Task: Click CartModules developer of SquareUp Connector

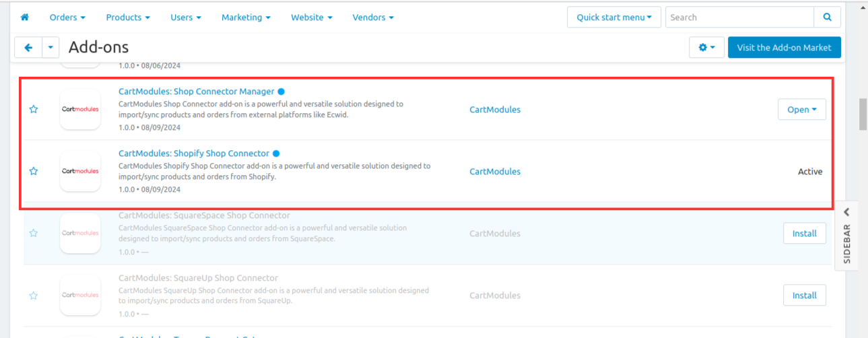Action: (x=495, y=295)
